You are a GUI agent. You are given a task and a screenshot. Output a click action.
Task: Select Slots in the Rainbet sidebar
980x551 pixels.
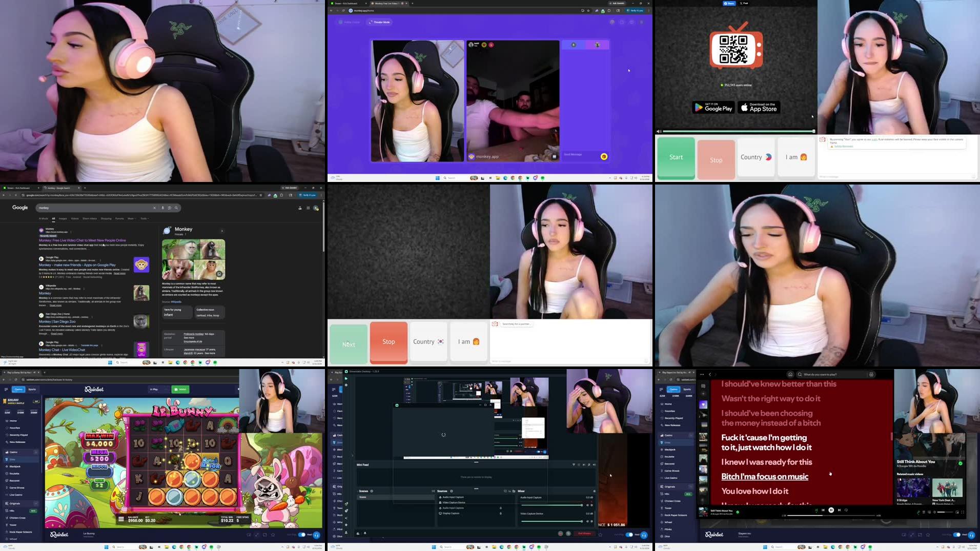click(x=13, y=459)
